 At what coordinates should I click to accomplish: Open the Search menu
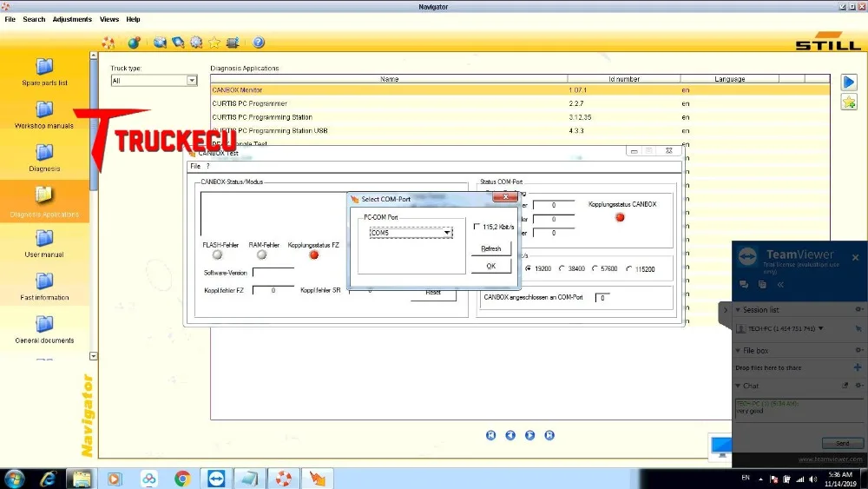click(x=34, y=19)
